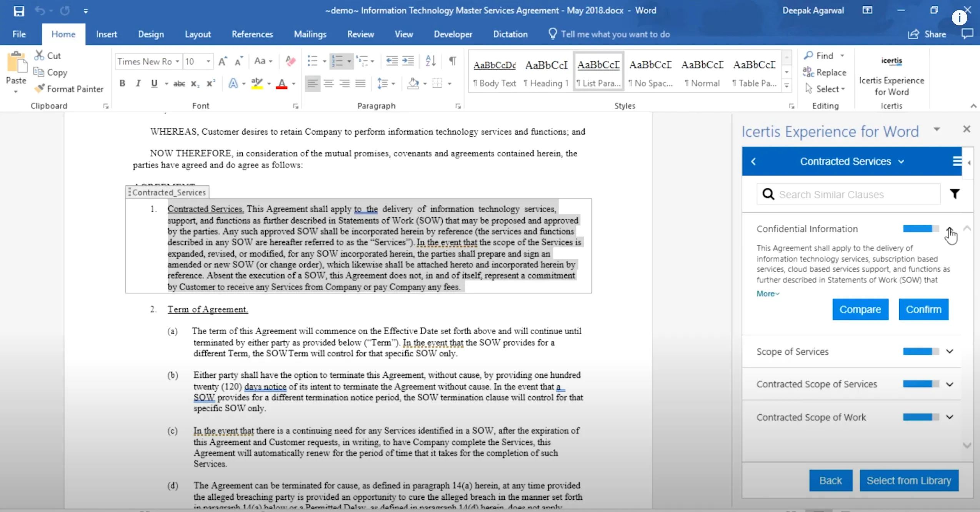Click the Share icon button

pos(927,34)
